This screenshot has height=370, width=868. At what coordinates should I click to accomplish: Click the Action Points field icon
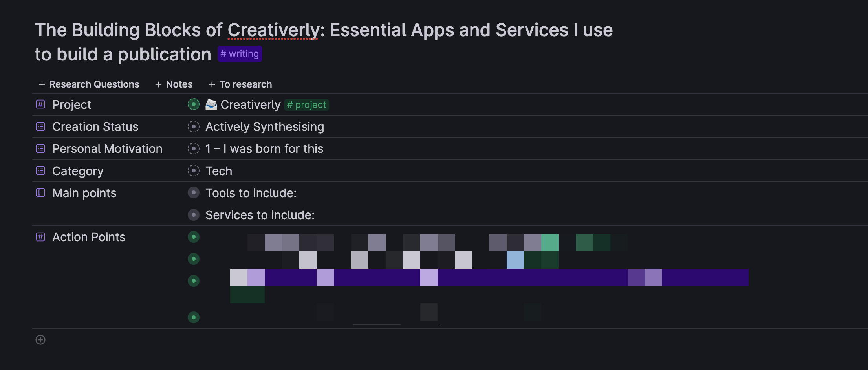[x=40, y=237]
